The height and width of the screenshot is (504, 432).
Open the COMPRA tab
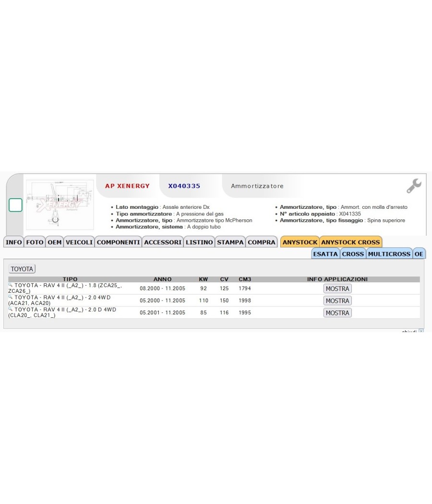point(261,242)
